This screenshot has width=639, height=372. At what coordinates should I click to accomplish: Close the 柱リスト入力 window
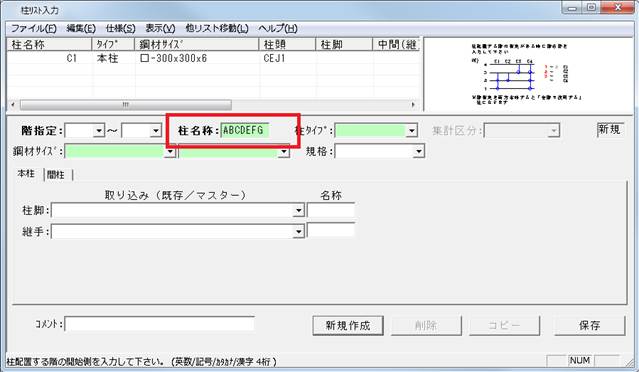(x=617, y=8)
